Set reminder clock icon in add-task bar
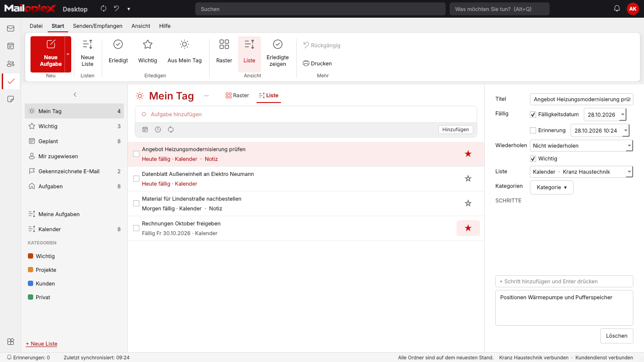 [x=158, y=130]
